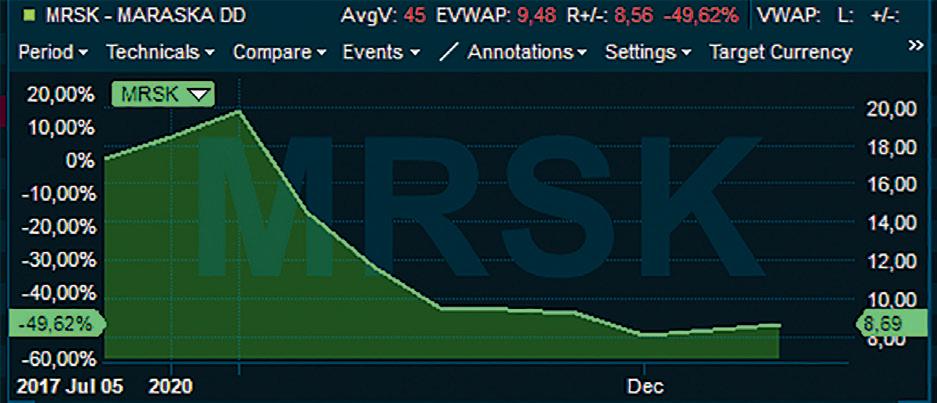Open the Events dropdown
Screen dimensions: 937x403
(x=381, y=52)
